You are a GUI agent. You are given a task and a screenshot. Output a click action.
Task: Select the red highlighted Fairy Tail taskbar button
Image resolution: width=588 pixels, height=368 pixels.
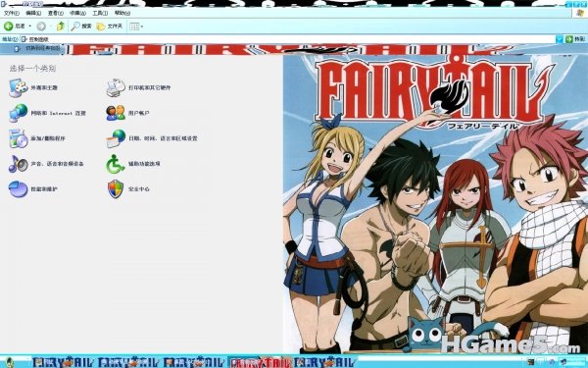pyautogui.click(x=260, y=362)
